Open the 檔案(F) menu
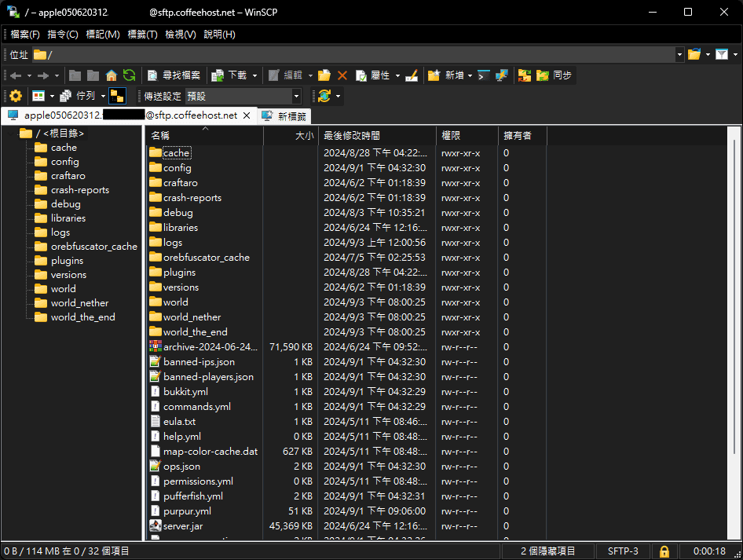Screen dimensions: 743x560 [x=25, y=34]
